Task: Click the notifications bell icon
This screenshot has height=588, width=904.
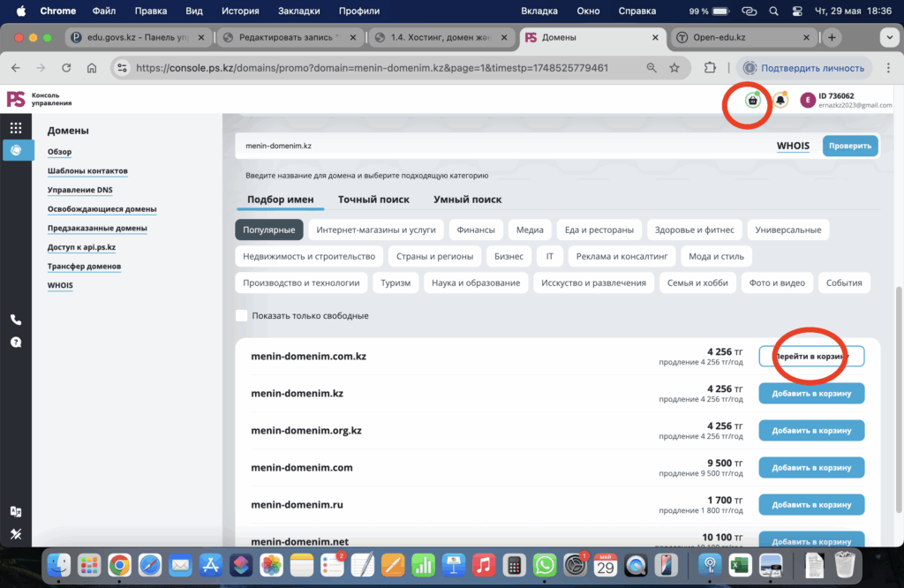Action: point(780,101)
